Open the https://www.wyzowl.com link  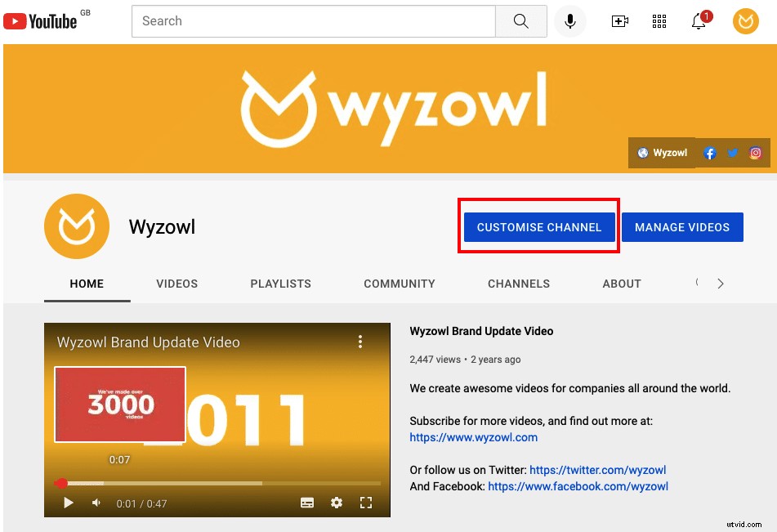pos(474,437)
